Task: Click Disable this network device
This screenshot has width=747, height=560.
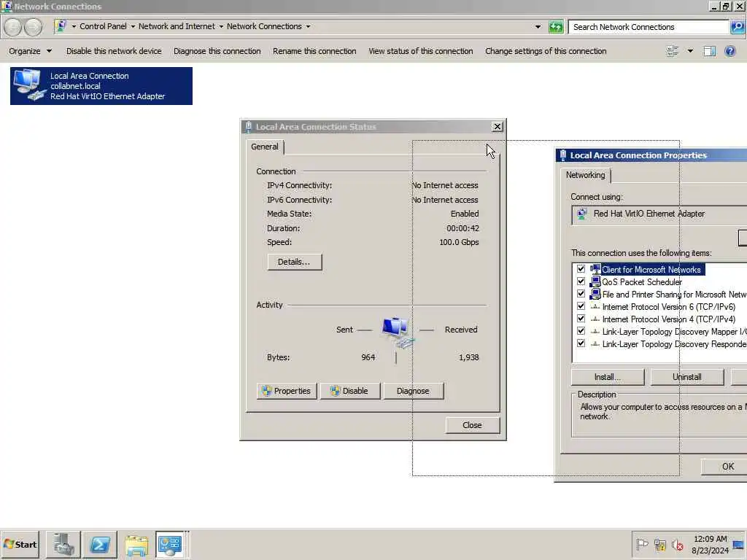Action: point(114,51)
